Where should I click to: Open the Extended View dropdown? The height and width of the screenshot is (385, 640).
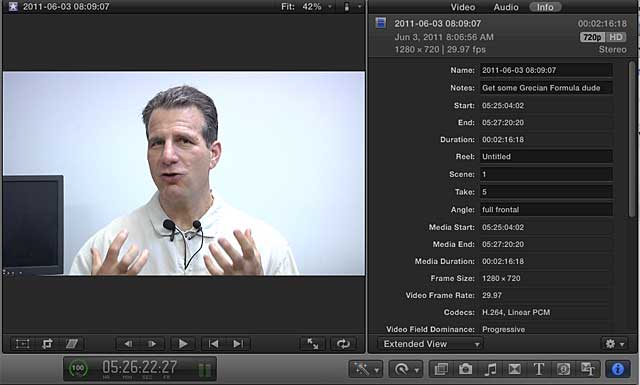tap(430, 344)
